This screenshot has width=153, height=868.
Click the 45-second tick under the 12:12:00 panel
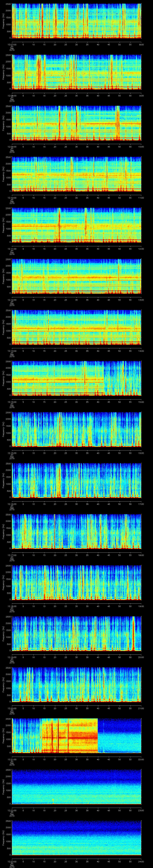pos(109,300)
